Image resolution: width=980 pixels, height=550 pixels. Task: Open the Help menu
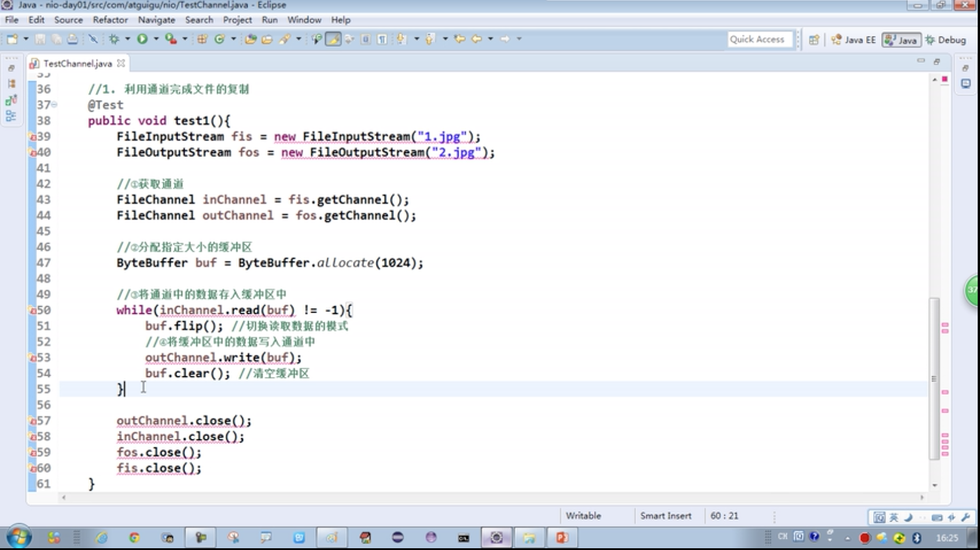pos(341,20)
